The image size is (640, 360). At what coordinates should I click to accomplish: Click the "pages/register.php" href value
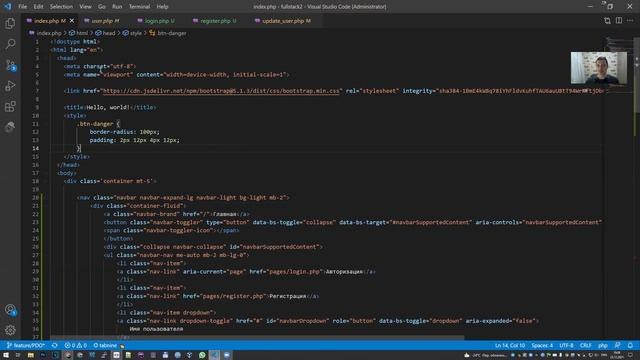tap(233, 296)
